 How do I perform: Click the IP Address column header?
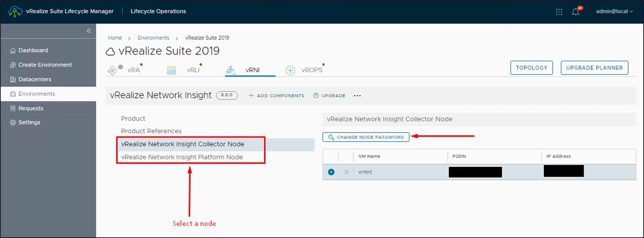(559, 156)
